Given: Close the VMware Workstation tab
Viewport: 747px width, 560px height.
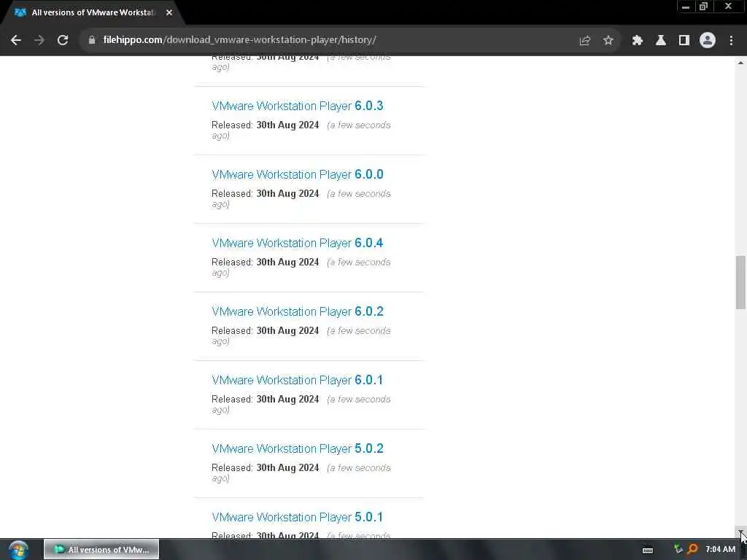Looking at the screenshot, I should pyautogui.click(x=169, y=13).
